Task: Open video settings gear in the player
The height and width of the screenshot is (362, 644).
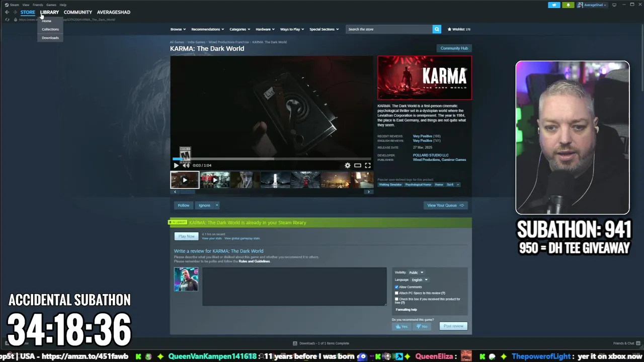Action: (x=347, y=165)
